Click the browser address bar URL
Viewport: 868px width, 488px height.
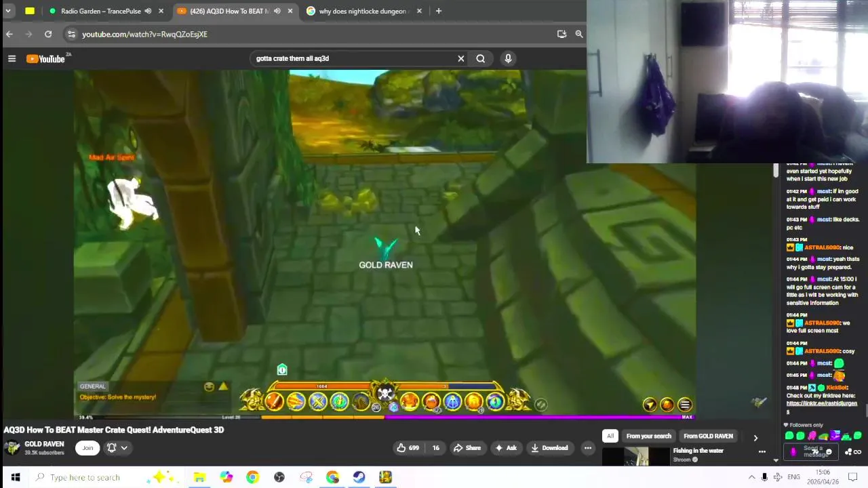tap(144, 34)
